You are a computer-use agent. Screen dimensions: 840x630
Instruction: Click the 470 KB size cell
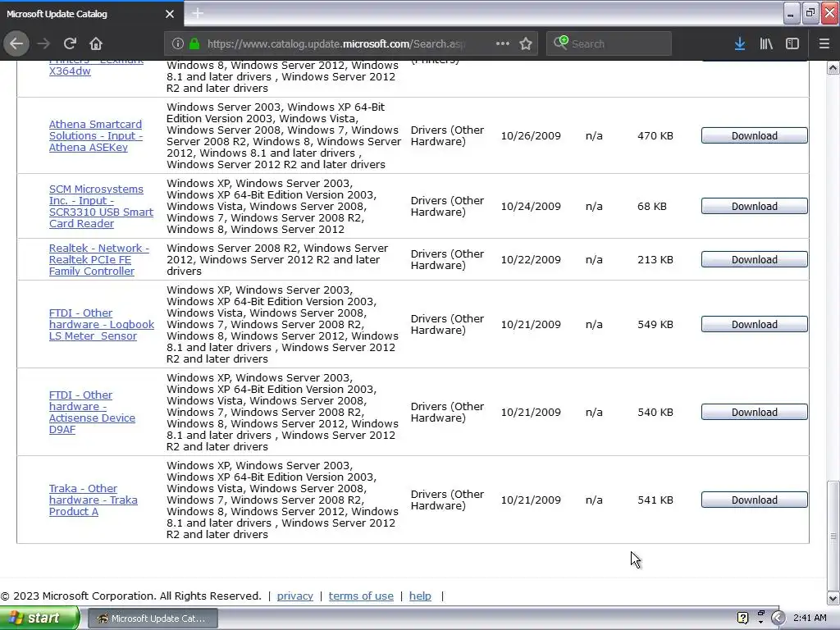coord(655,135)
